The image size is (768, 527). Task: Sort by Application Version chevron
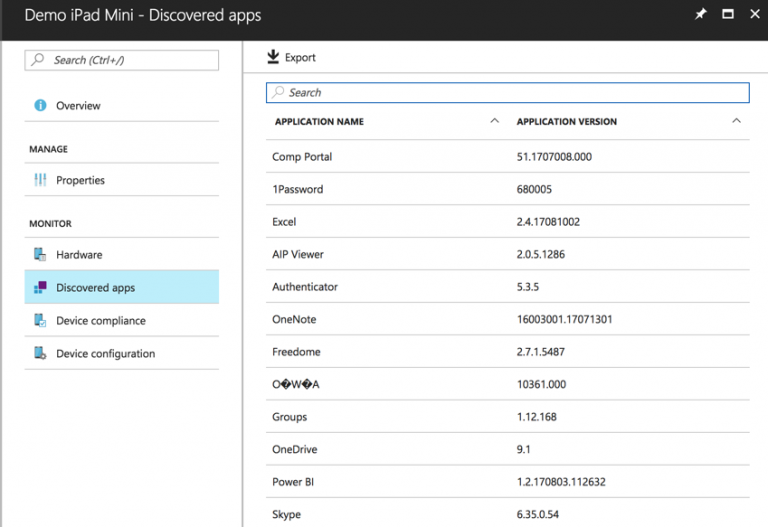(736, 121)
